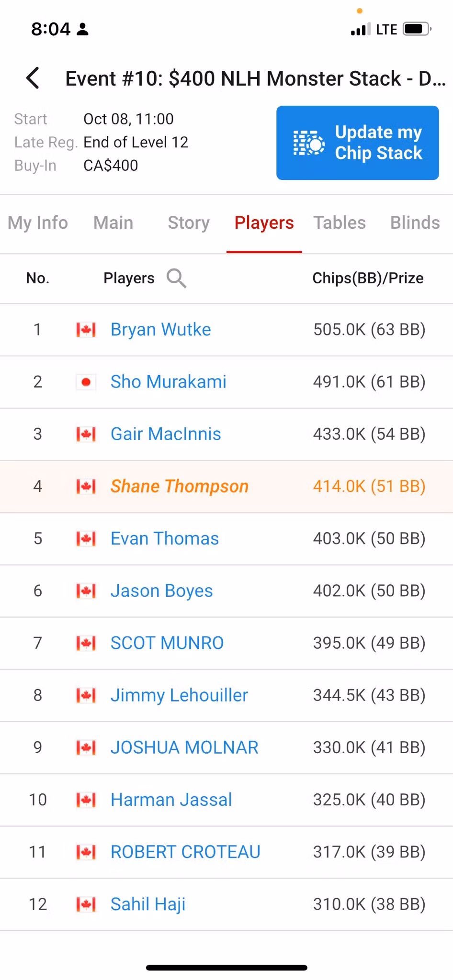Tap the back arrow icon
453x980 pixels.
pyautogui.click(x=33, y=78)
